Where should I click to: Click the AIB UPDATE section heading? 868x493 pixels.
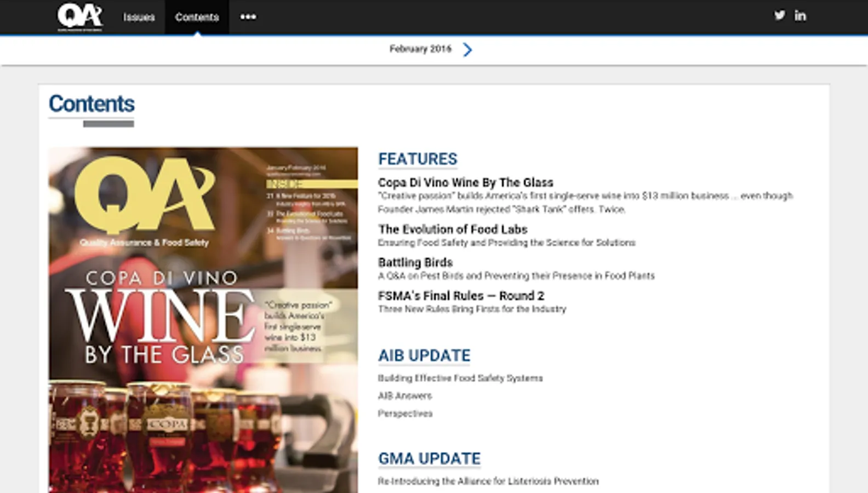(x=424, y=356)
